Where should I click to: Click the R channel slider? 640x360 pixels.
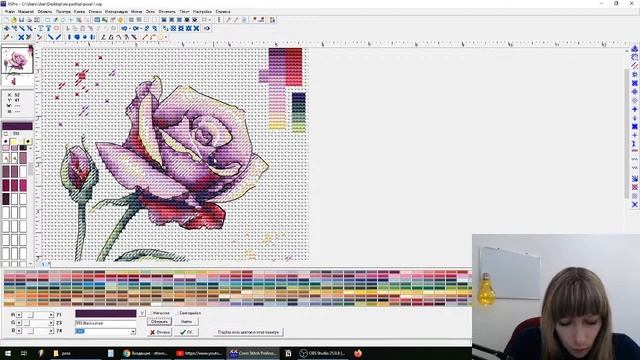point(35,315)
